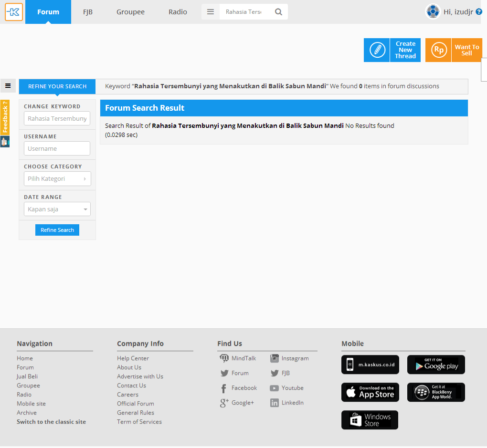Click the Facebook icon
487x448 pixels.
click(x=223, y=388)
